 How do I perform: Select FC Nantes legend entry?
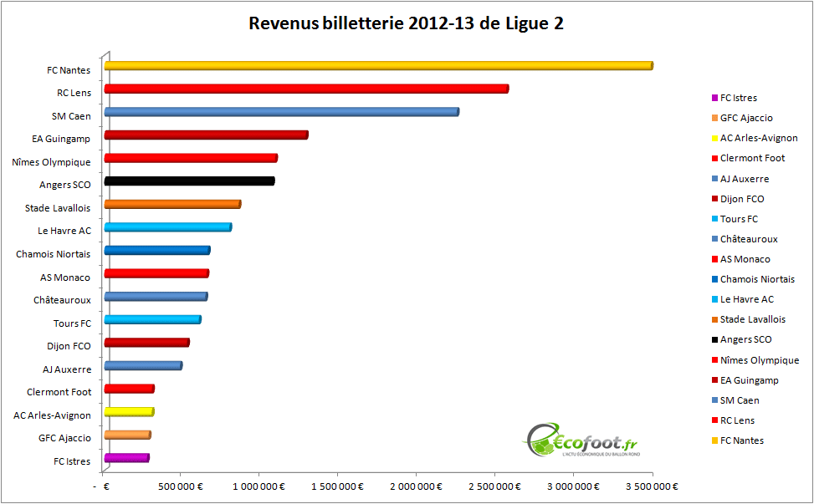(738, 440)
